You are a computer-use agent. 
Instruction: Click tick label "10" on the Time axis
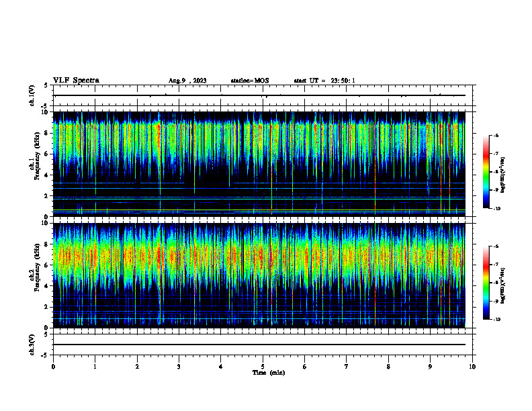tap(472, 367)
